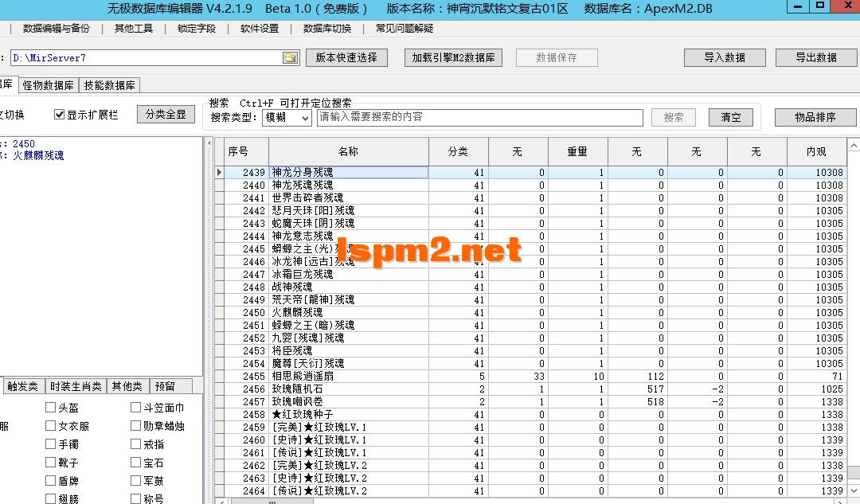The height and width of the screenshot is (504, 860).
Task: Click 清空 to clear the search
Action: tap(730, 117)
